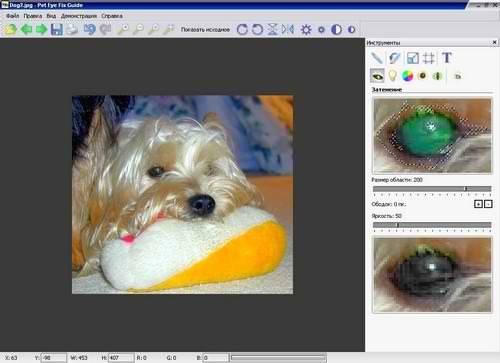Decrease contrast with the small half-circle icon
Screen dimensions: 500x363
click(351, 30)
